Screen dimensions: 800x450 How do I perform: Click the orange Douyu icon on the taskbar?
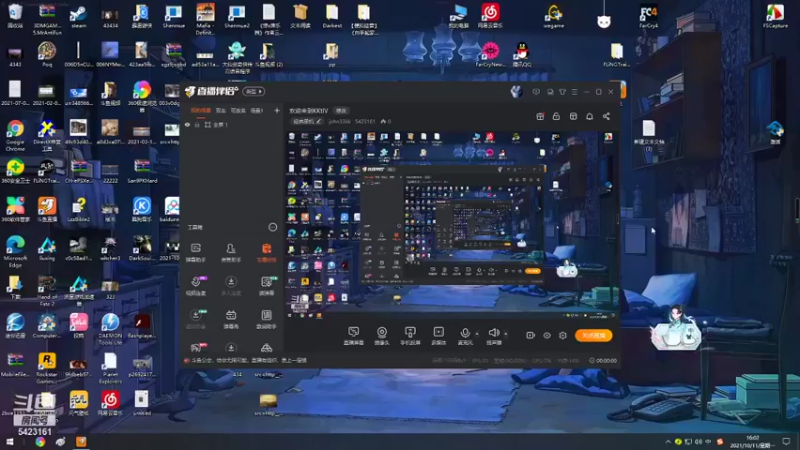pos(81,441)
